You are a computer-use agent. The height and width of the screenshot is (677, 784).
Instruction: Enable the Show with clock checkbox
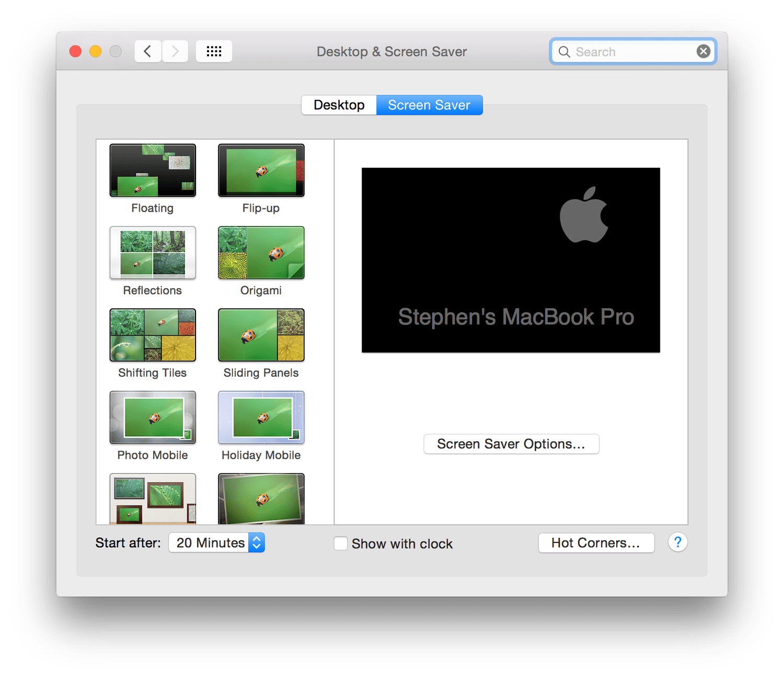point(341,543)
